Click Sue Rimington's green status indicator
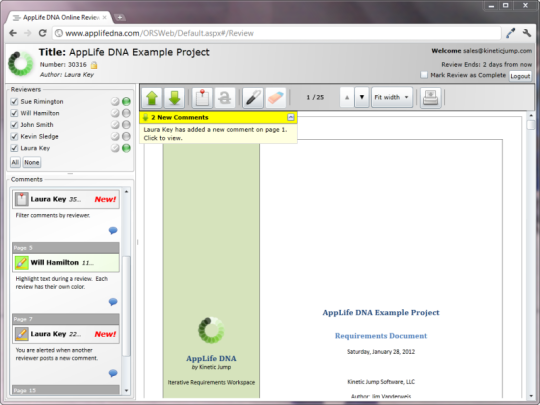 pos(126,102)
